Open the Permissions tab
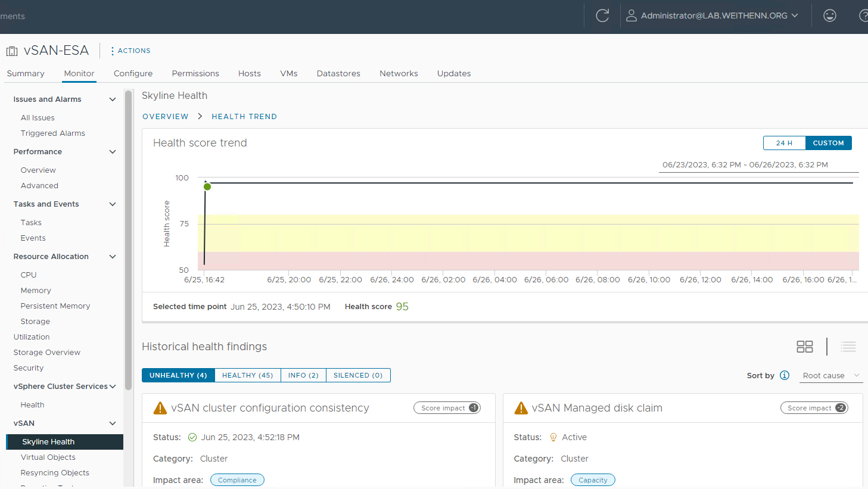Image resolution: width=868 pixels, height=489 pixels. click(x=195, y=73)
